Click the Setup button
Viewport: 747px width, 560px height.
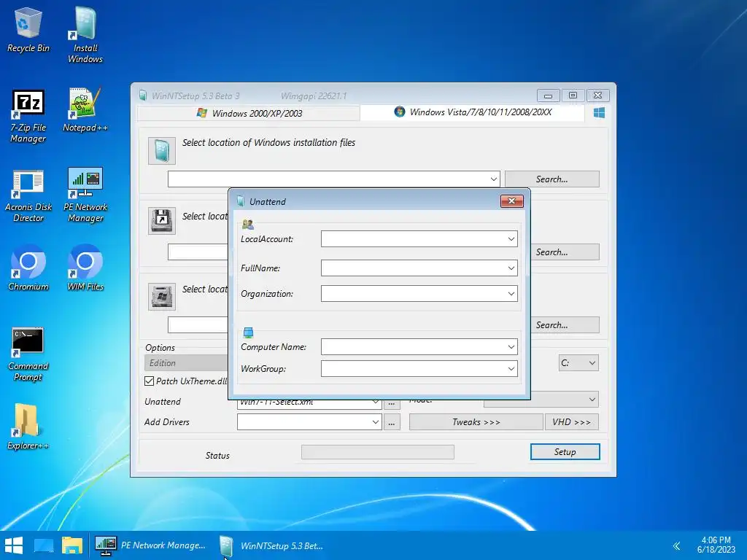[x=565, y=452]
